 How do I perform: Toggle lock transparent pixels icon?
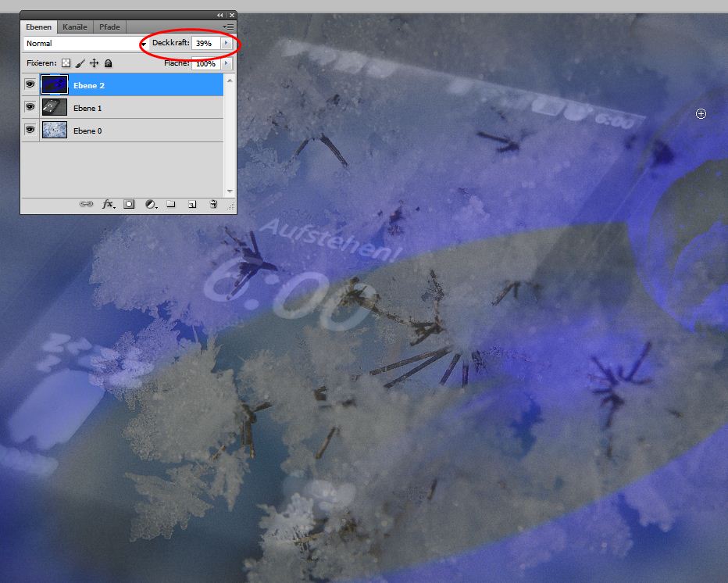[x=66, y=63]
